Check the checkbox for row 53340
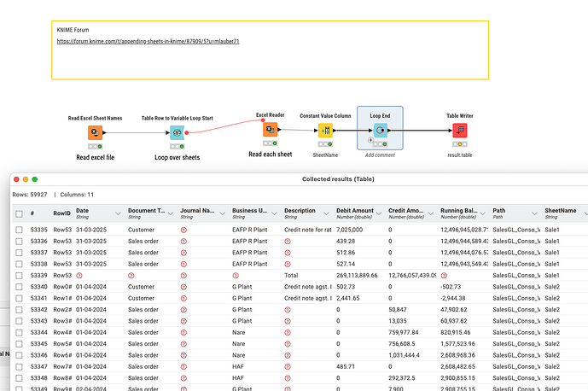The height and width of the screenshot is (391, 588). 19,287
